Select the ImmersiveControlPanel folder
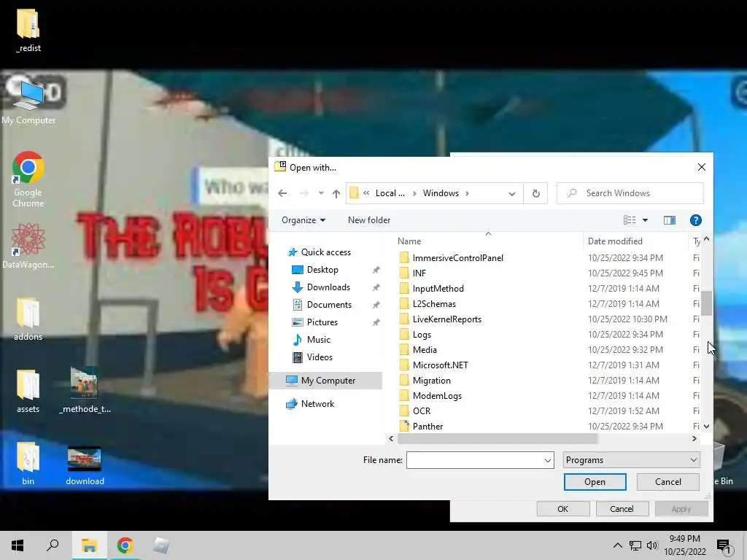Viewport: 747px width, 560px height. [458, 258]
